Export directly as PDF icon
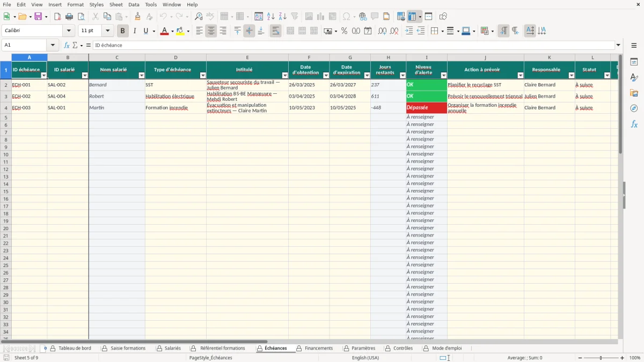This screenshot has width=644, height=362. [x=57, y=17]
